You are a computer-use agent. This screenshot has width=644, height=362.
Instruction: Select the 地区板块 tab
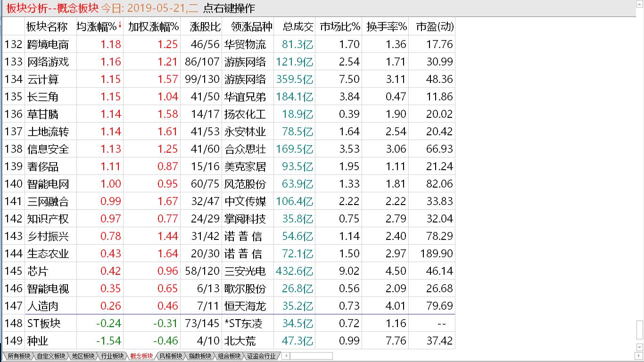(83, 356)
